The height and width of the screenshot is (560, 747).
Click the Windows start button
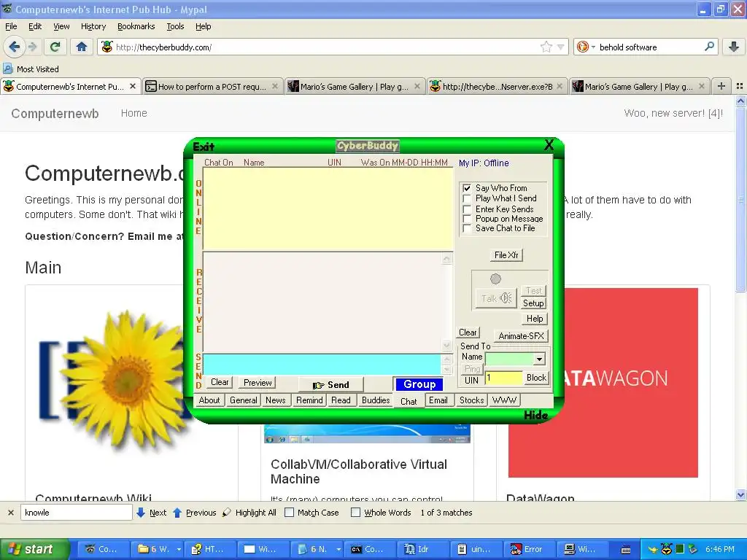tap(34, 549)
